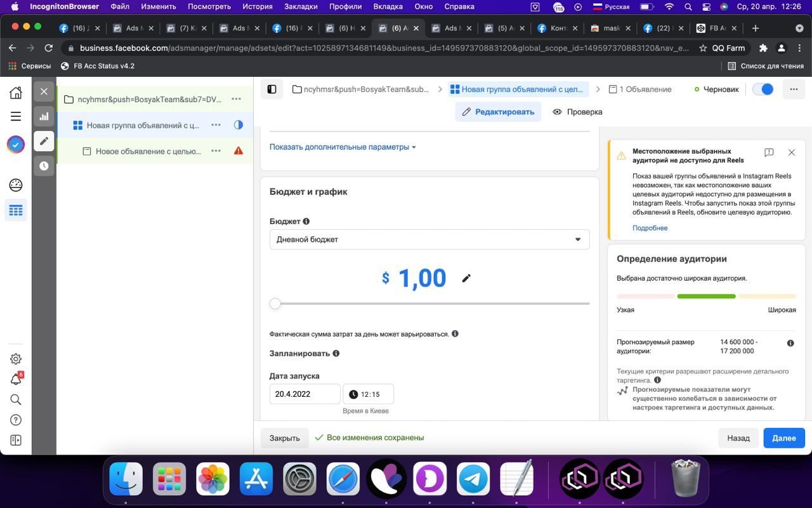812x508 pixels.
Task: Send feedback on the Reels warning
Action: tap(769, 152)
